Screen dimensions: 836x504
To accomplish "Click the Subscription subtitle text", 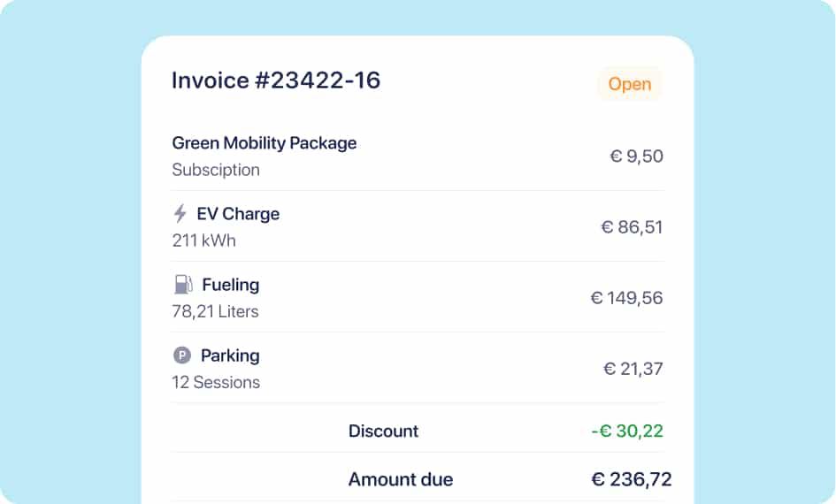I will click(x=216, y=170).
